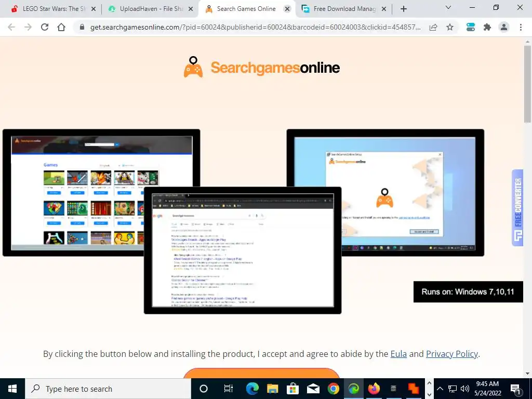Open Task View on the taskbar
Screen dimensions: 532x399
(229, 389)
